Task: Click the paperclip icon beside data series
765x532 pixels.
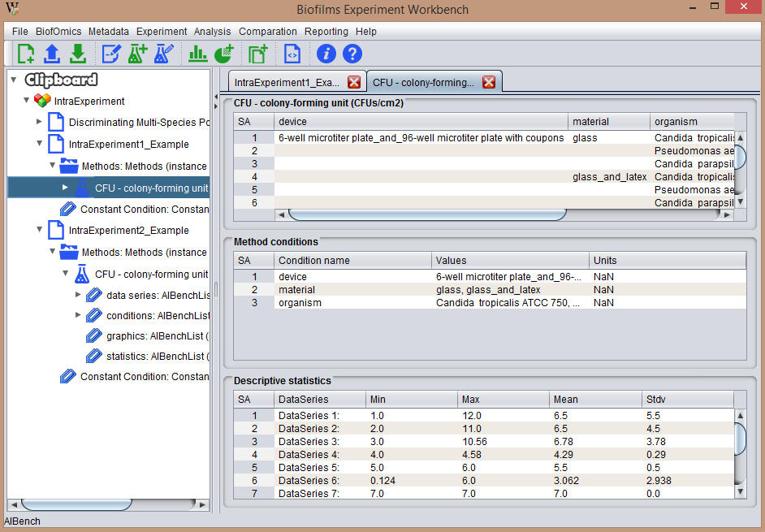Action: click(x=93, y=296)
